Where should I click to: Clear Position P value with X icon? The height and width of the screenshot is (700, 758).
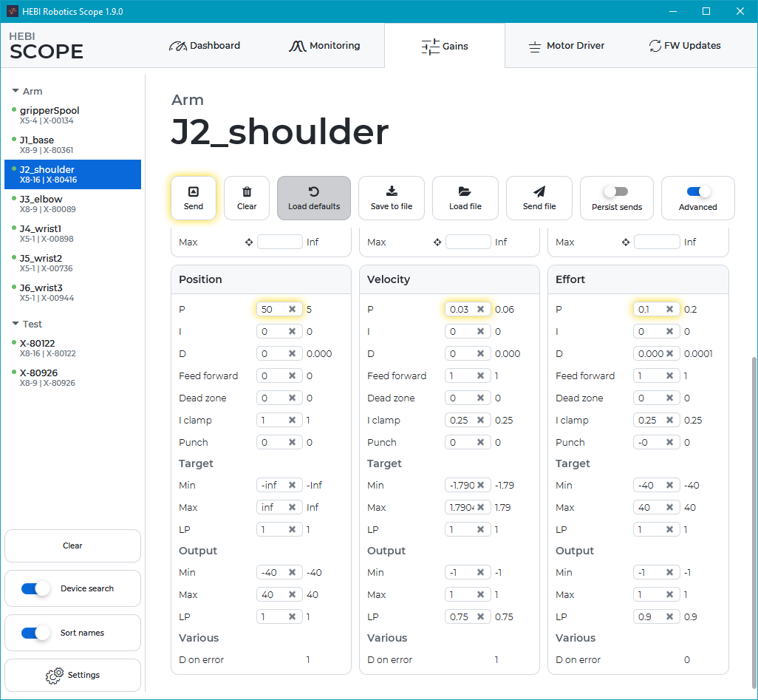292,310
